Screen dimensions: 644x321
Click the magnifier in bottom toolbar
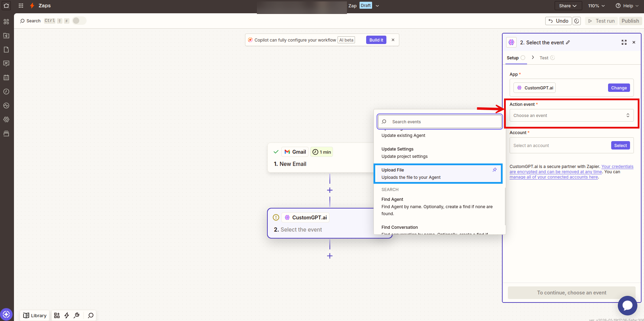(x=91, y=315)
